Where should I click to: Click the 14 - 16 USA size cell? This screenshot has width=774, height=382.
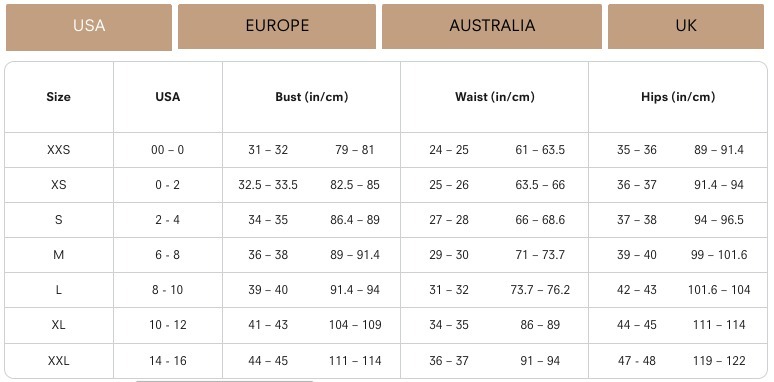pos(168,361)
